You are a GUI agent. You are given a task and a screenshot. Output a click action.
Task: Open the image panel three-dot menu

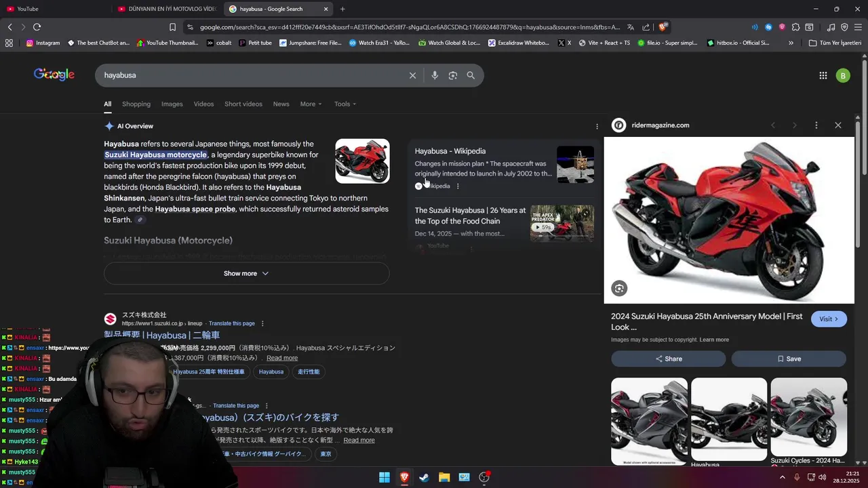[x=816, y=125]
